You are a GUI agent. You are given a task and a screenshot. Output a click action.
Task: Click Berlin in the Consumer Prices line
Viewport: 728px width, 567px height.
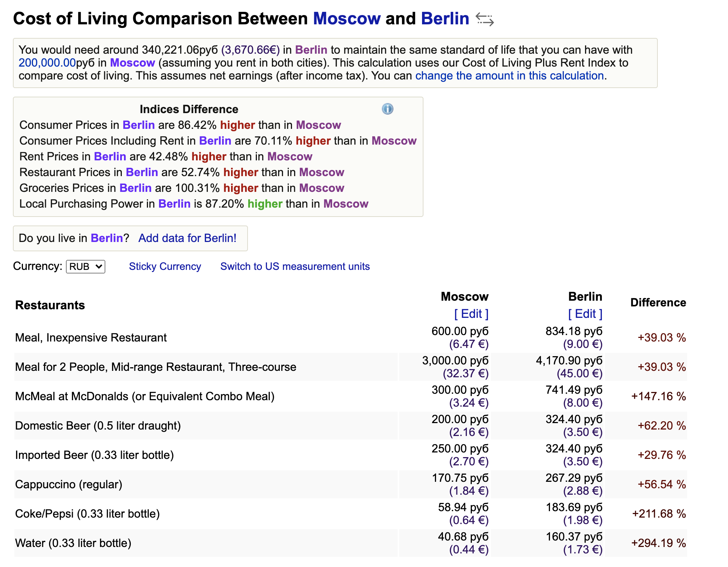(139, 125)
